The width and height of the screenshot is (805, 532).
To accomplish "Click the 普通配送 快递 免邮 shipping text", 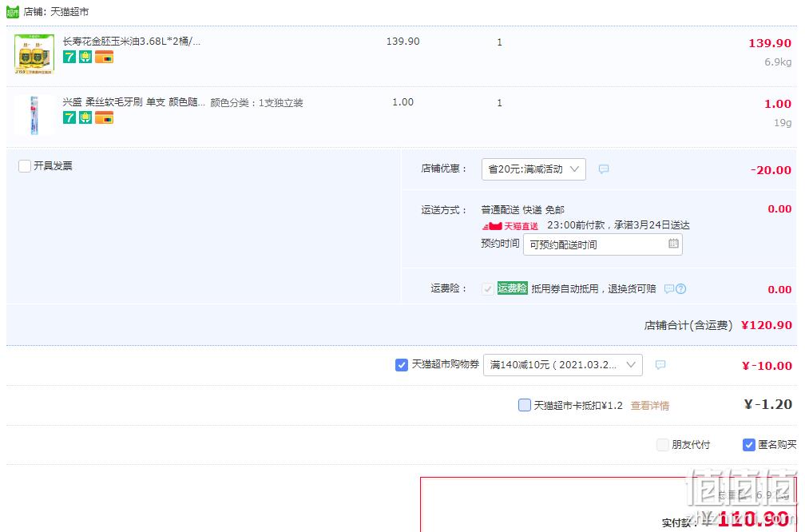I will pyautogui.click(x=522, y=209).
